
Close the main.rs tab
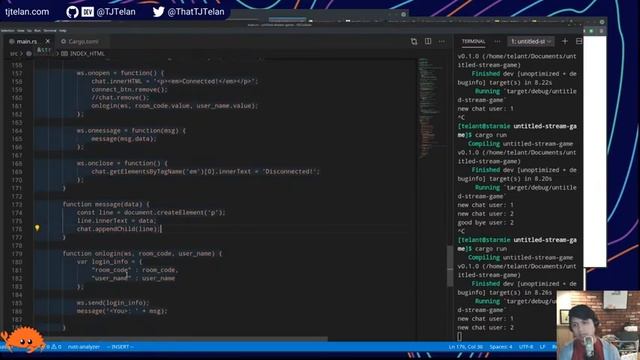coord(48,41)
